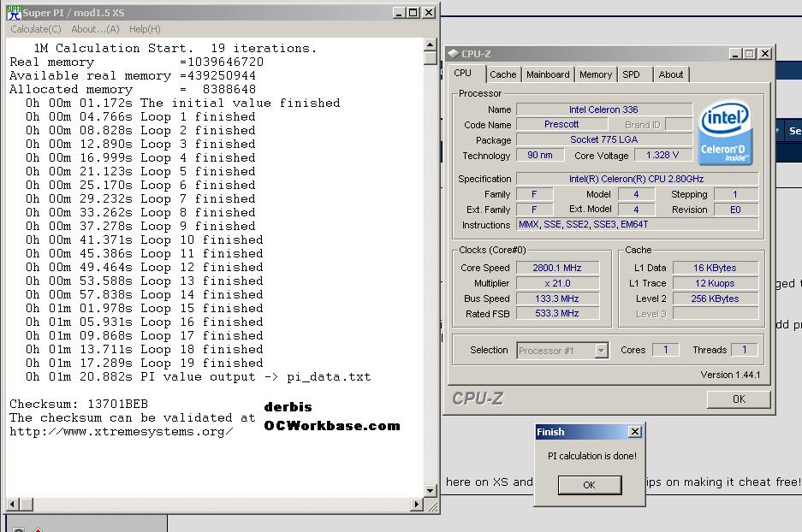The width and height of the screenshot is (802, 532).
Task: Close the CPU-Z window
Action: point(765,54)
